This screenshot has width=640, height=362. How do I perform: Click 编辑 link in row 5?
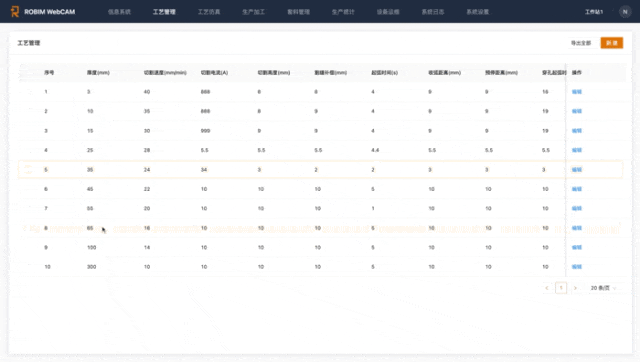577,169
